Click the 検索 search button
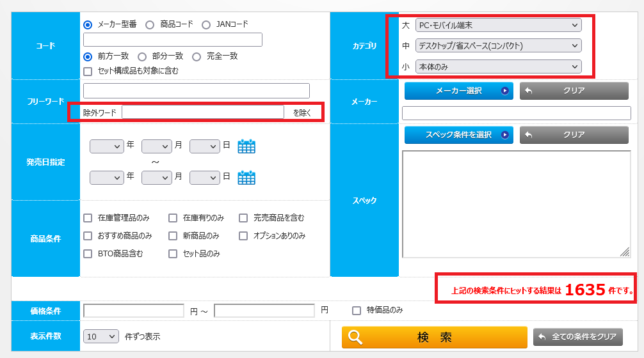 point(434,337)
